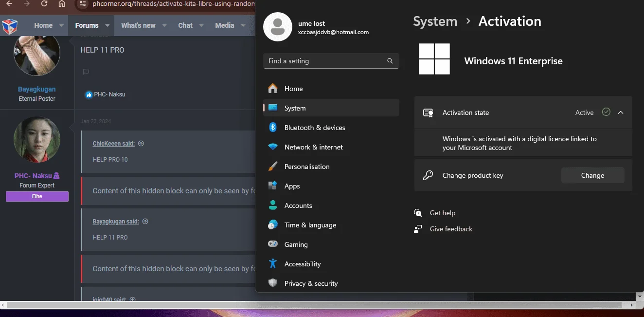Expand the Home tab dropdown arrow

[x=61, y=25]
